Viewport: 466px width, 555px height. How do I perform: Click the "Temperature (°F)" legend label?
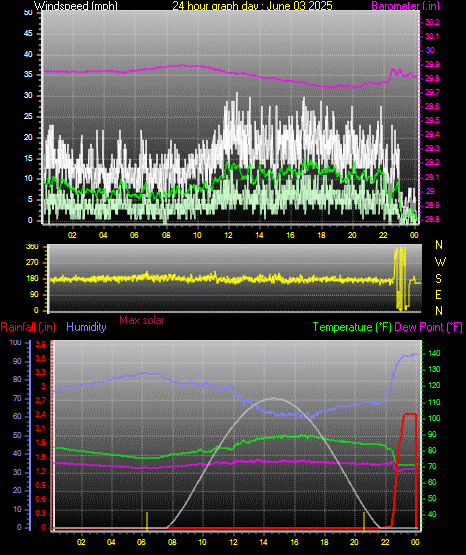[352, 327]
